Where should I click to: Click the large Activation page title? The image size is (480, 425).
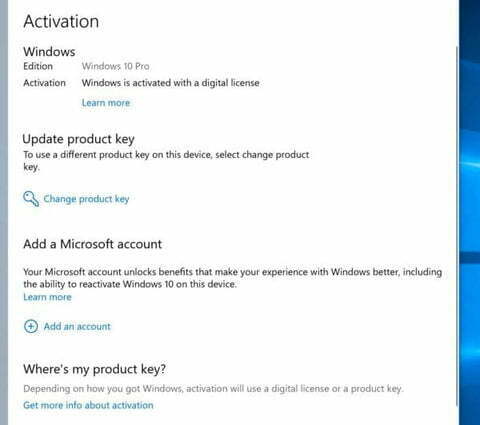[x=61, y=22]
